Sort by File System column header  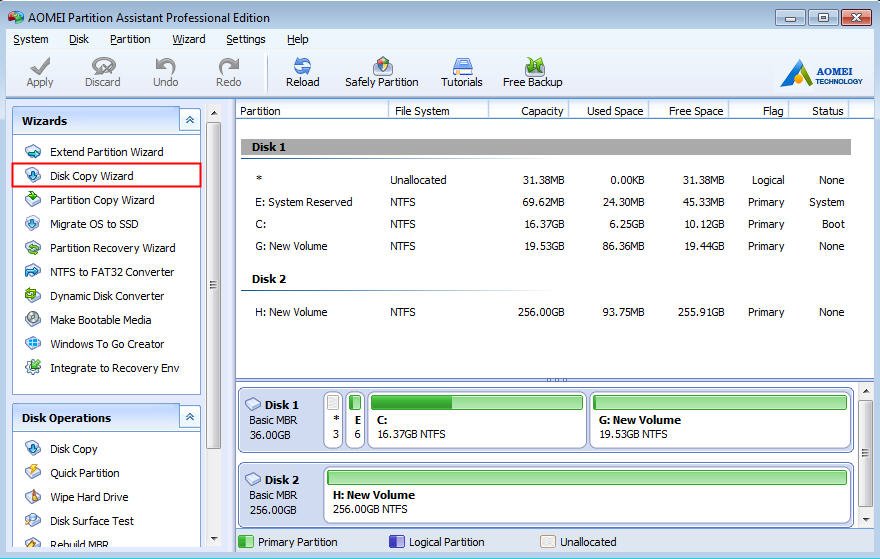click(x=438, y=111)
